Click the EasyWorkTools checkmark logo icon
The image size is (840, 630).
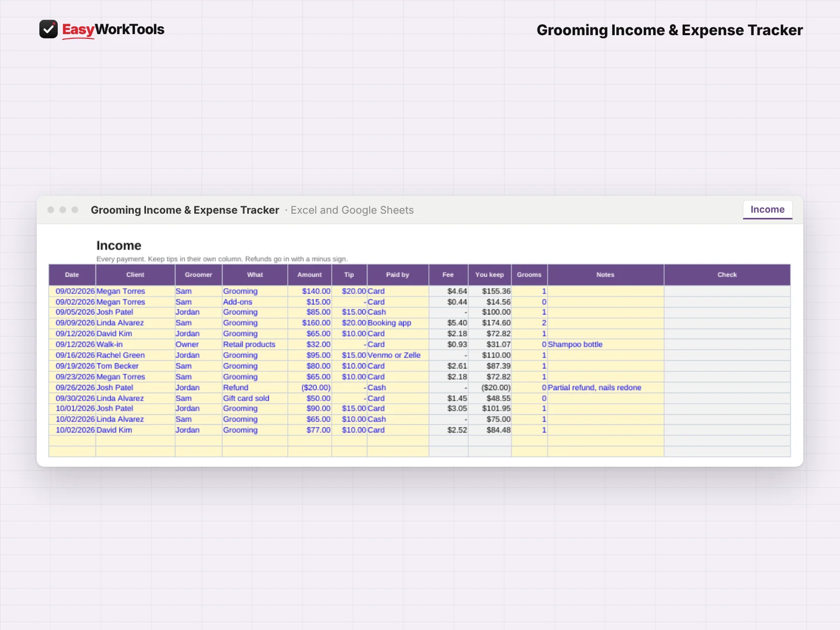(x=48, y=29)
